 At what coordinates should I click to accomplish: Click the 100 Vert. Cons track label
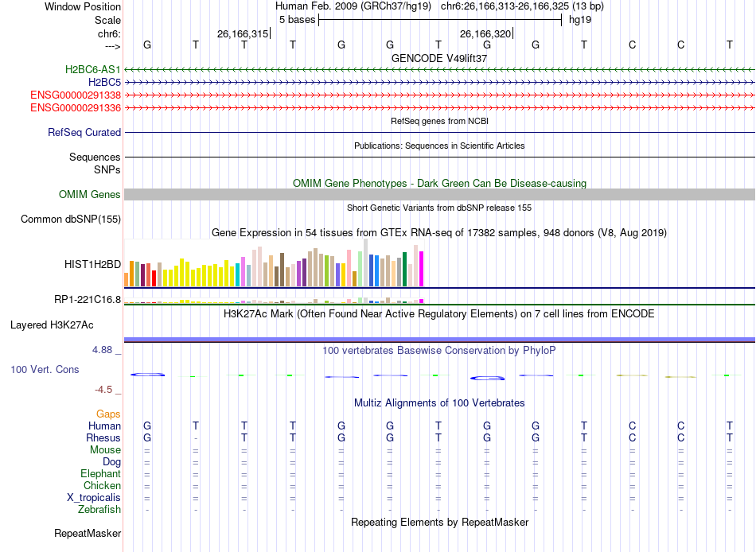pos(45,369)
